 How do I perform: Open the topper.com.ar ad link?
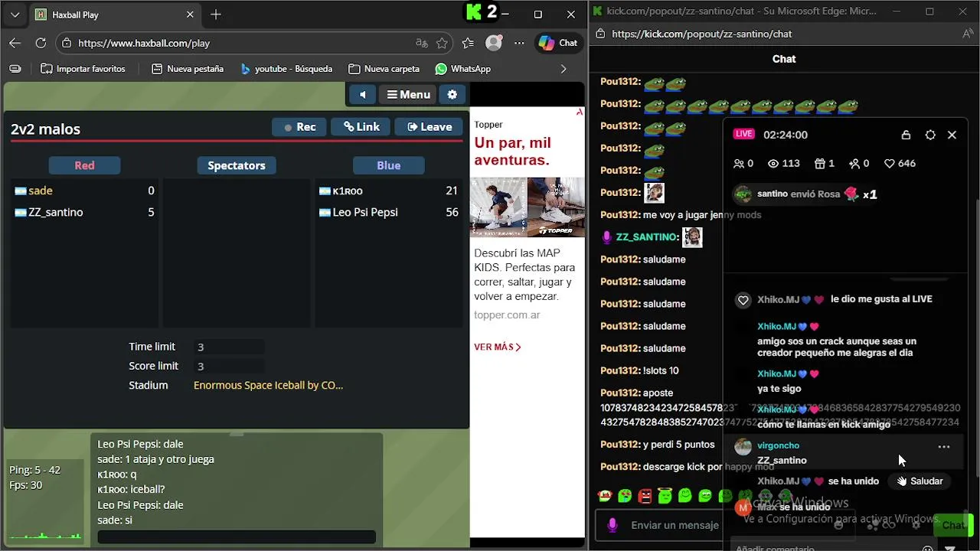coord(507,315)
